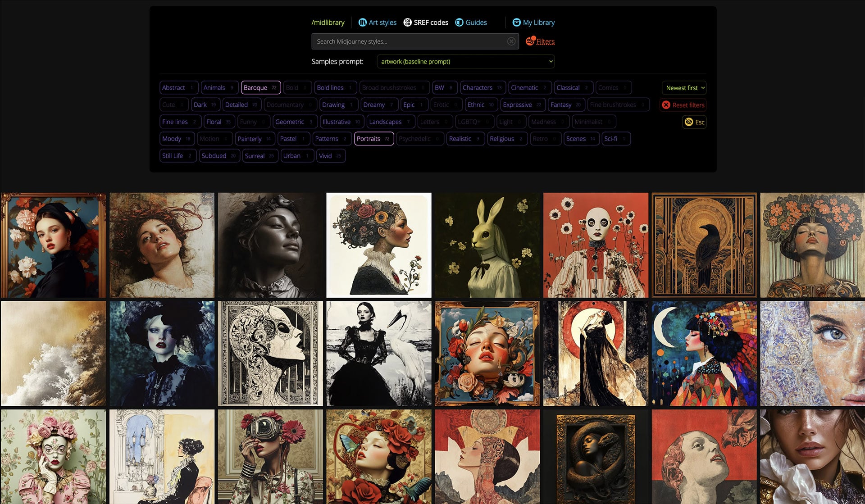This screenshot has width=865, height=504.
Task: Enable the Floral filter tag
Action: pos(218,122)
